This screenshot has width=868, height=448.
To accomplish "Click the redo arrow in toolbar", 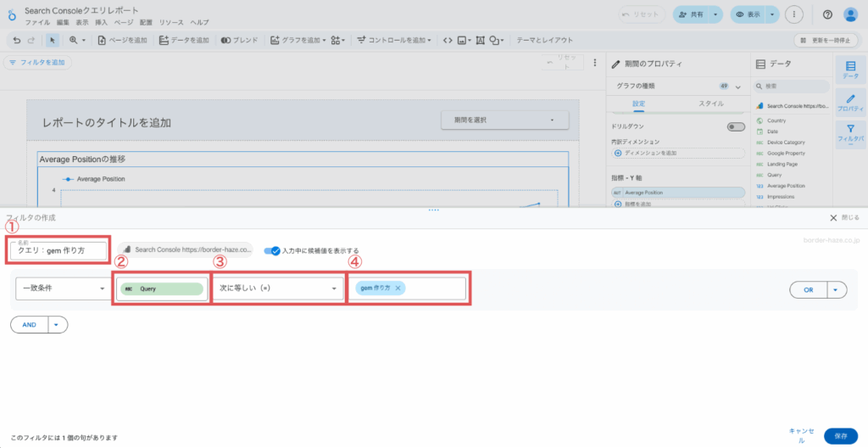I will click(31, 40).
